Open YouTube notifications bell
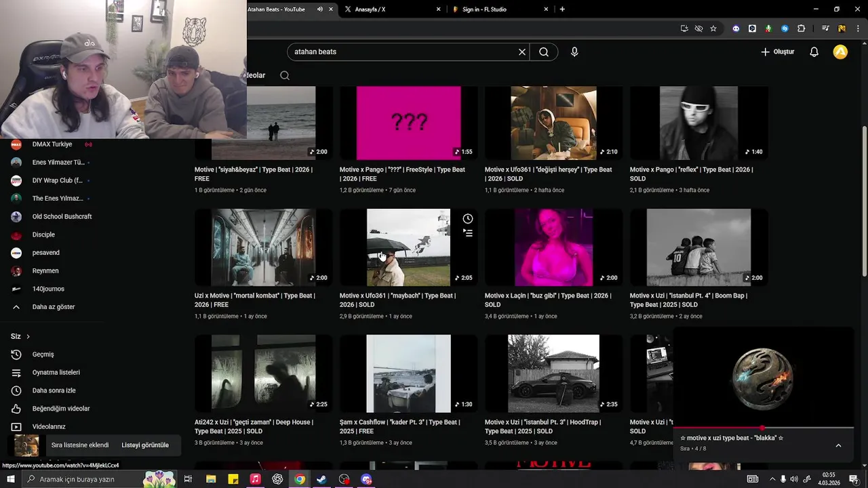 point(814,52)
